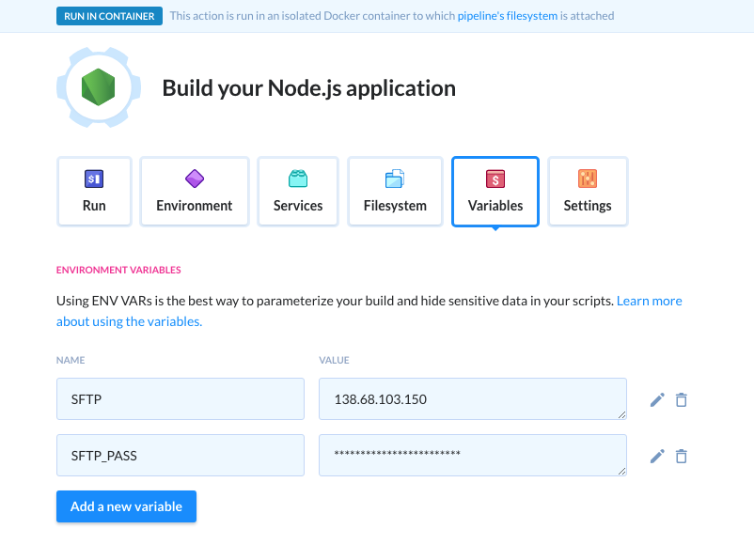This screenshot has height=560, width=754.
Task: Edit the SFTP_PASS variable with pencil icon
Action: [x=657, y=456]
